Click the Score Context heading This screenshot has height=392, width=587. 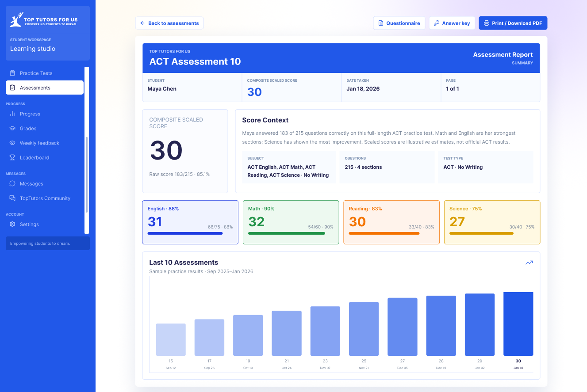[265, 120]
